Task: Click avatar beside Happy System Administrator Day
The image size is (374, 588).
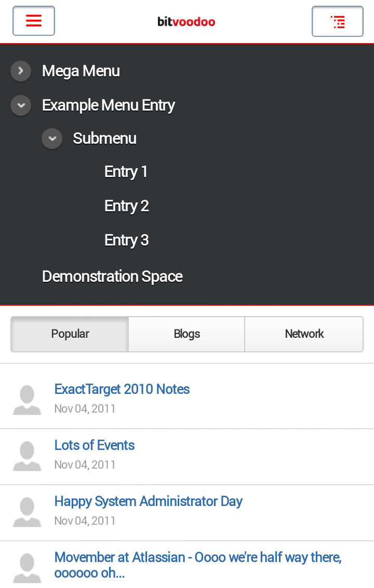Action: pos(27,512)
